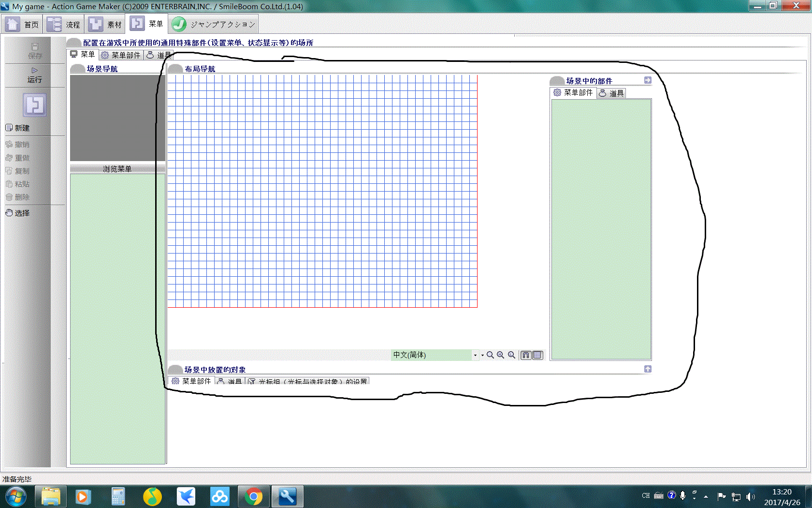Show hidden tray icons arrow
This screenshot has height=508, width=812.
pos(706,497)
